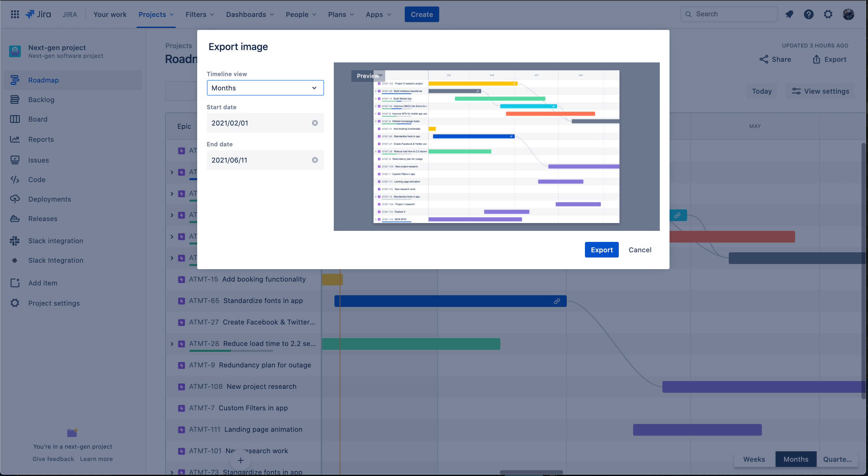Open the Deployments section

(x=49, y=199)
